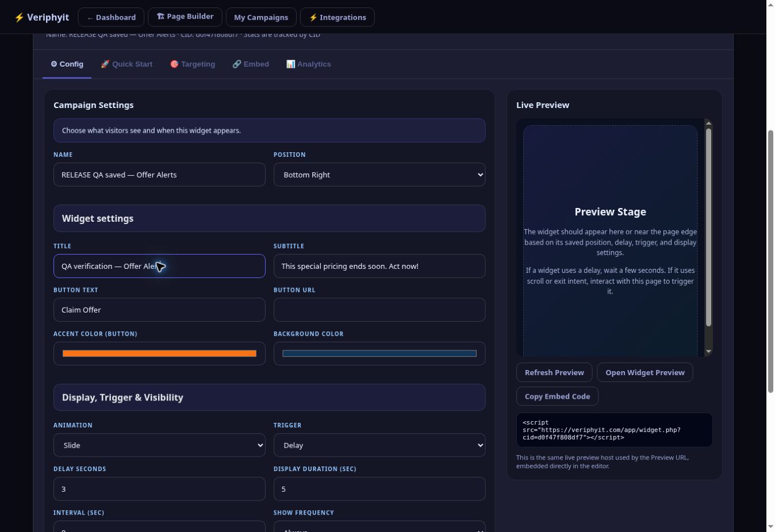
Task: Click the Refresh Preview button
Action: [554, 372]
